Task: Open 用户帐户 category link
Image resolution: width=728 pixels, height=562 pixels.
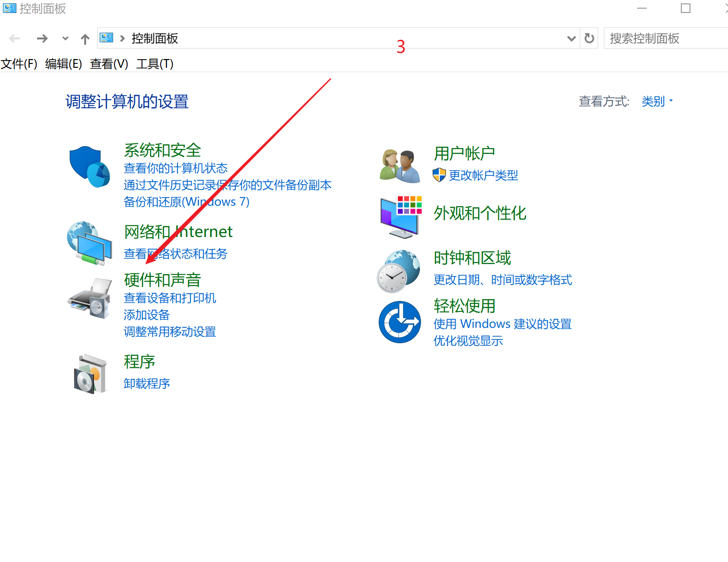Action: pyautogui.click(x=464, y=153)
